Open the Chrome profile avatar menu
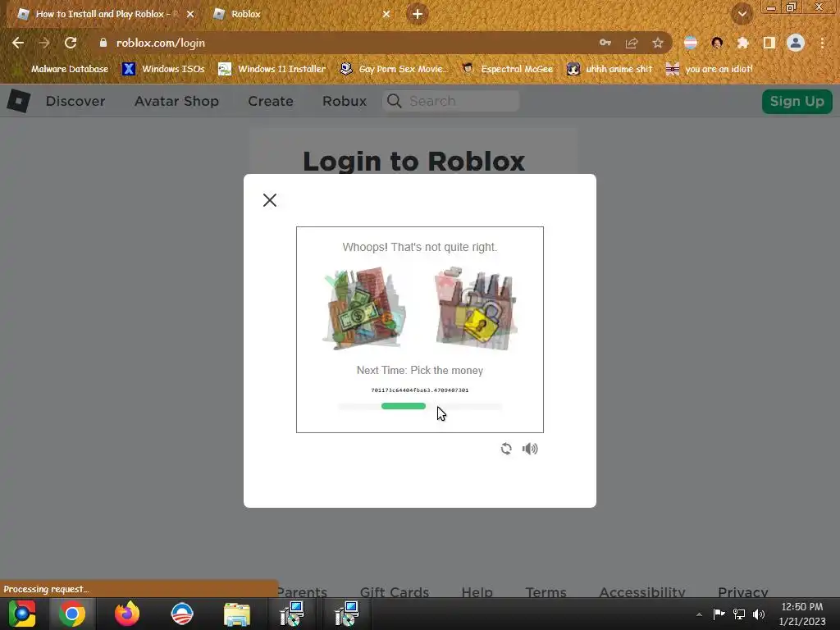840x630 pixels. [x=796, y=43]
